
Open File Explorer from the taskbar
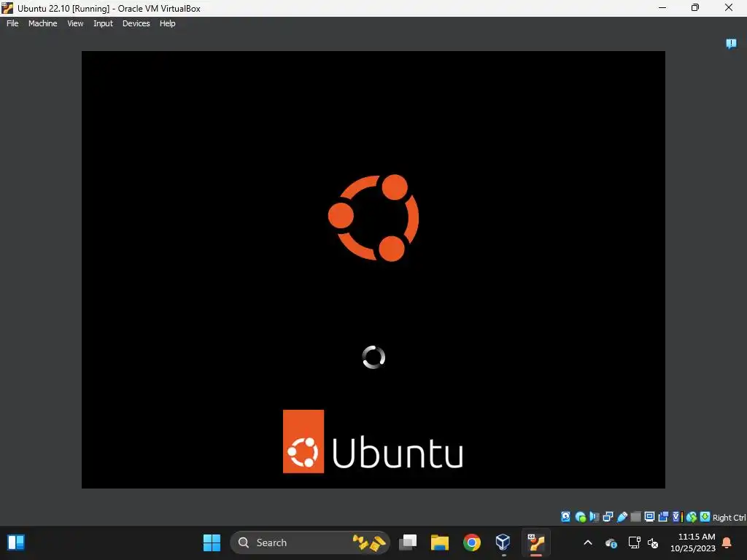tap(440, 542)
